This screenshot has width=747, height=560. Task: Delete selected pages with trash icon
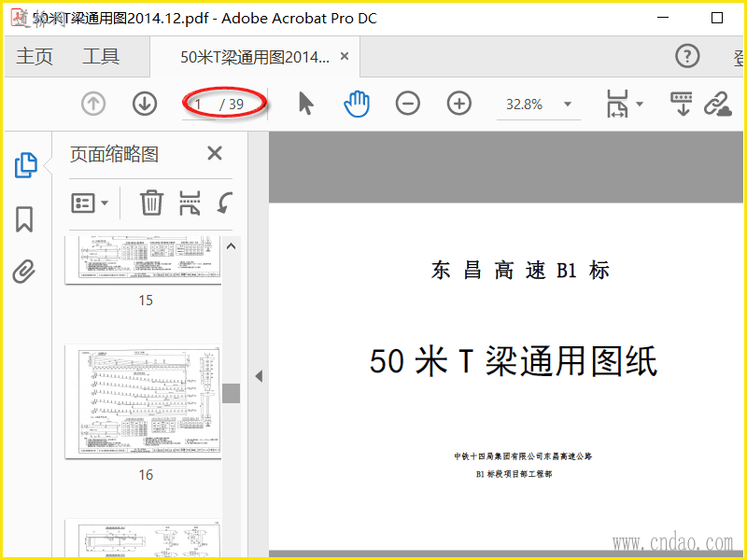pyautogui.click(x=151, y=203)
